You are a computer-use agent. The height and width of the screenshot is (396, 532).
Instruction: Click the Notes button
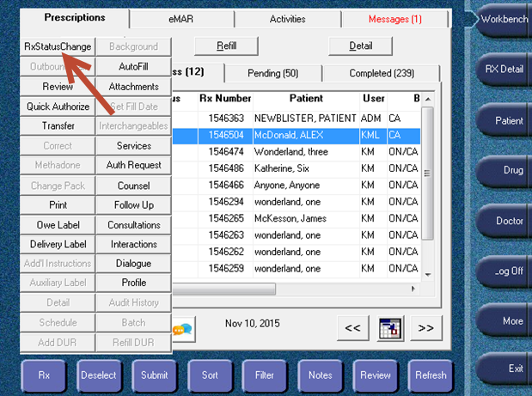(321, 375)
